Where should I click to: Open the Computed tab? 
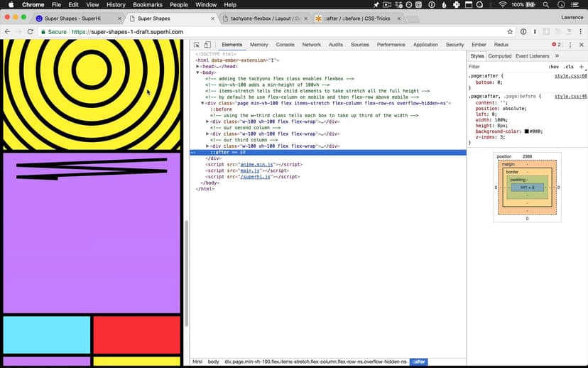(499, 55)
